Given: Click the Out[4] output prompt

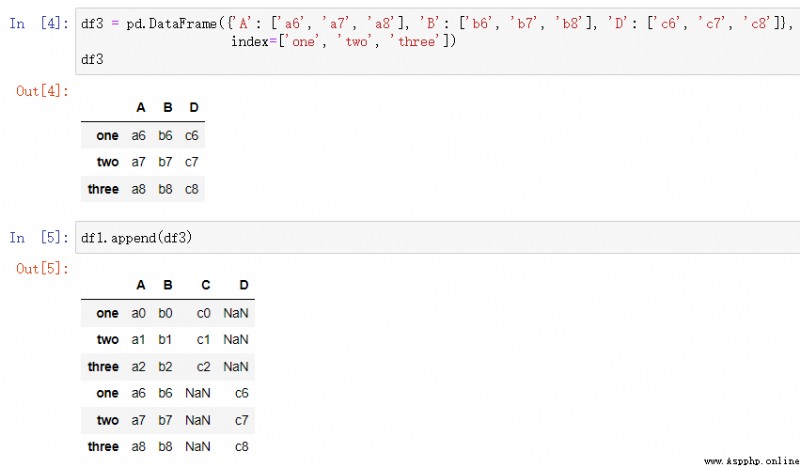Looking at the screenshot, I should click(x=42, y=91).
